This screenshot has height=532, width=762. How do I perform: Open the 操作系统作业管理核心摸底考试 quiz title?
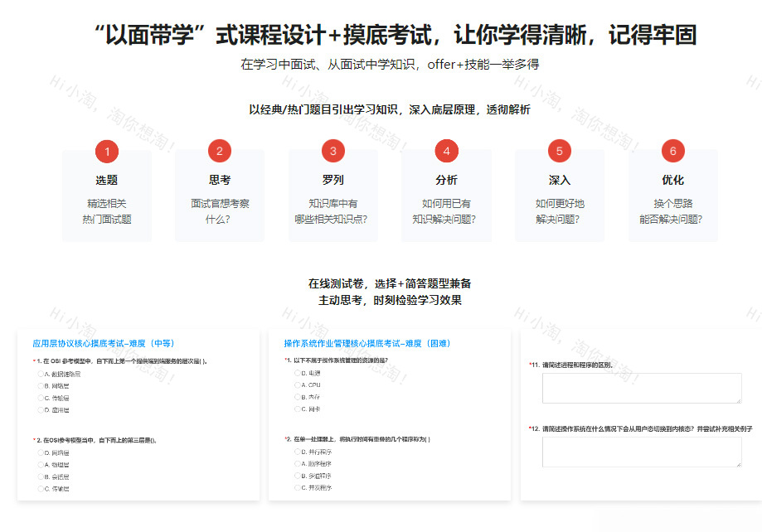click(x=367, y=344)
